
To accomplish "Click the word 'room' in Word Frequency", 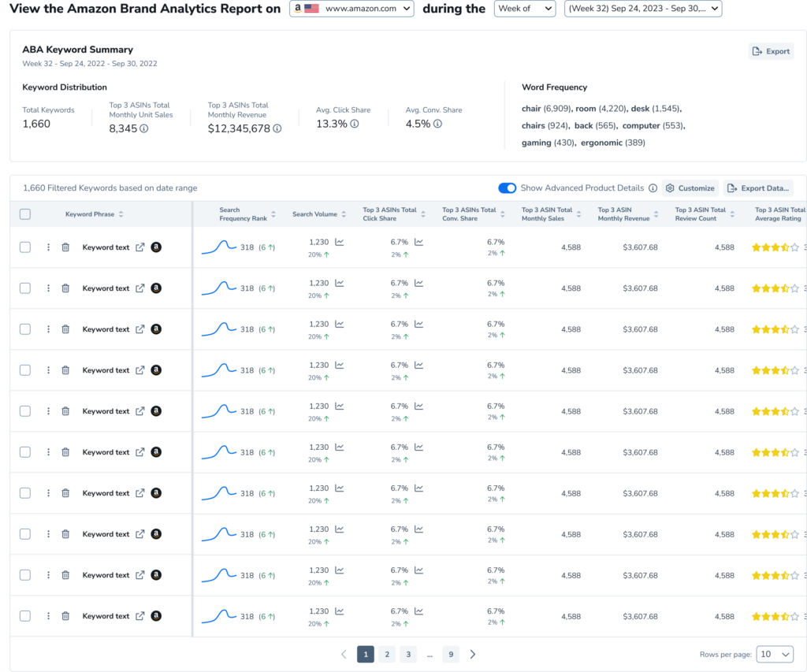I will pos(586,109).
